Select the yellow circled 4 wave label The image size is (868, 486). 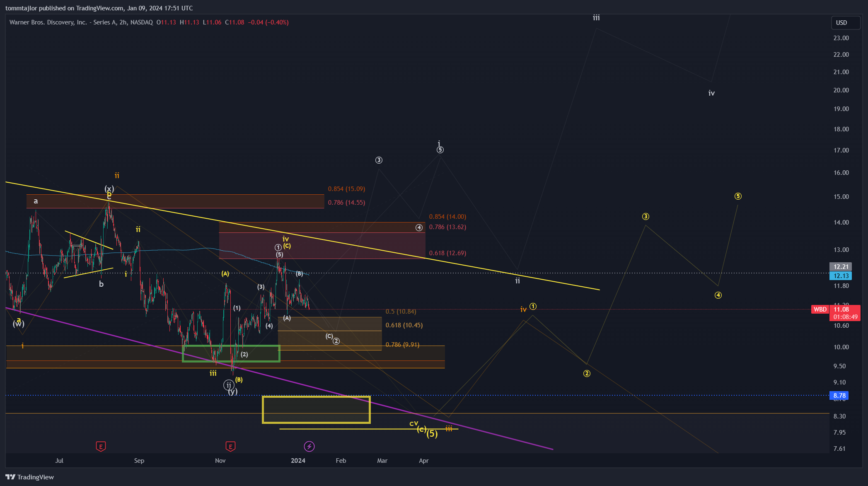(x=718, y=295)
